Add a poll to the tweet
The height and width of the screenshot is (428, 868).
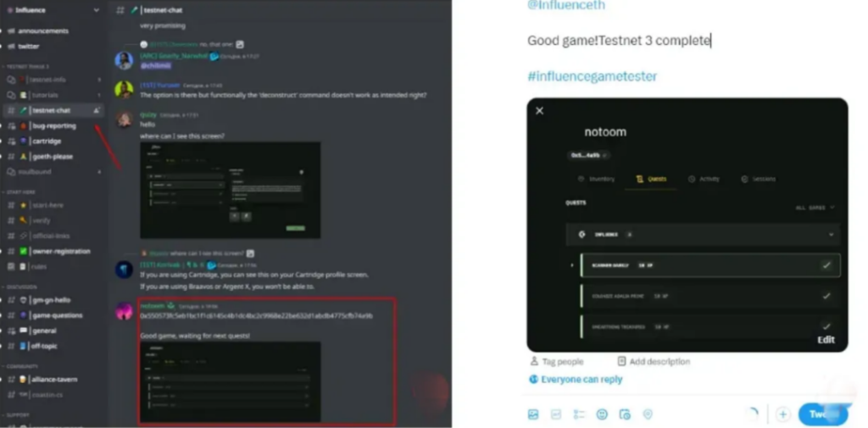[x=579, y=414]
